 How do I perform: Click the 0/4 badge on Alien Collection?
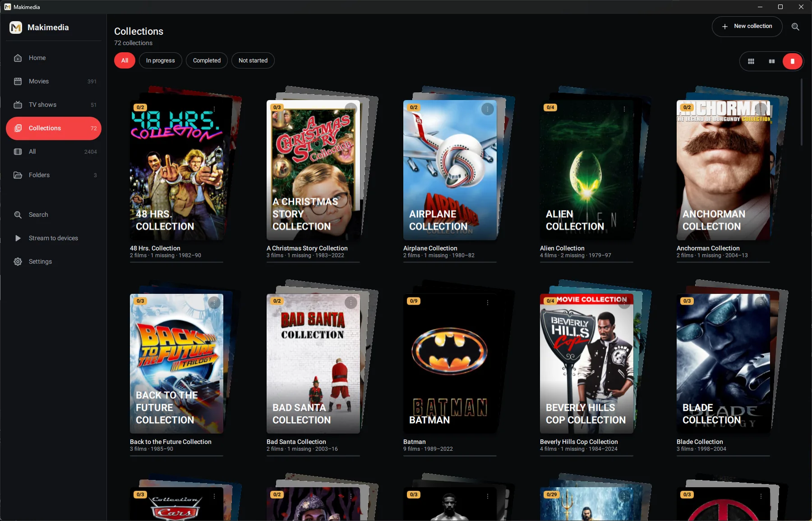(550, 107)
